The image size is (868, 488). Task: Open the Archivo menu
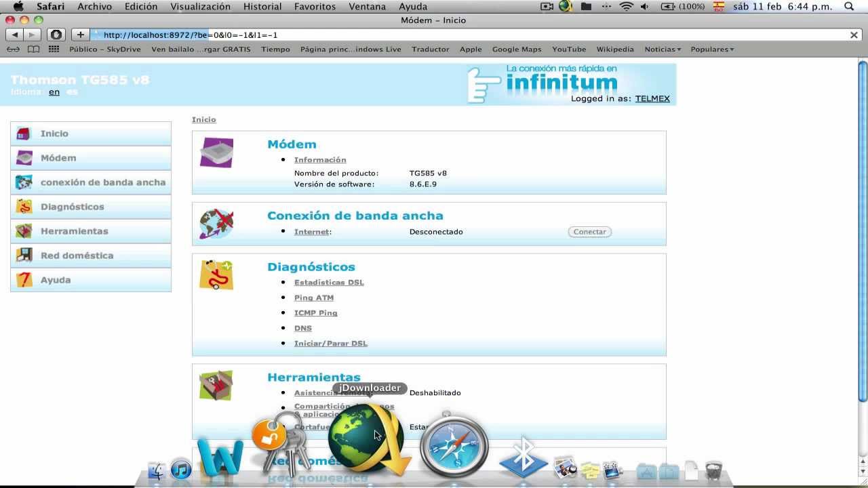(94, 7)
